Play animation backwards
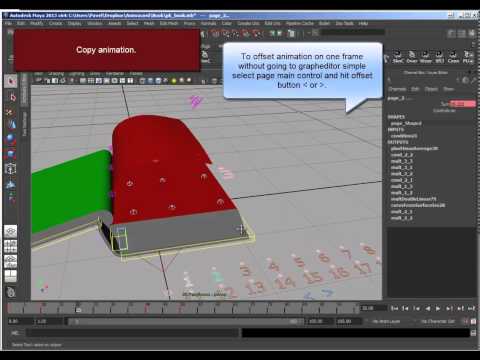The width and height of the screenshot is (480, 360). (x=428, y=308)
